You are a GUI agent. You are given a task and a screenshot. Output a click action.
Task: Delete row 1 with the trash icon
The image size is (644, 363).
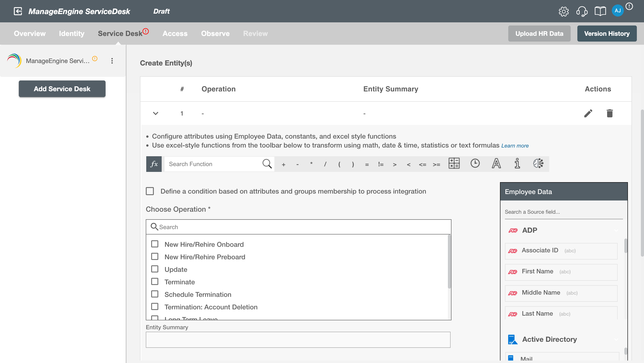coord(610,113)
